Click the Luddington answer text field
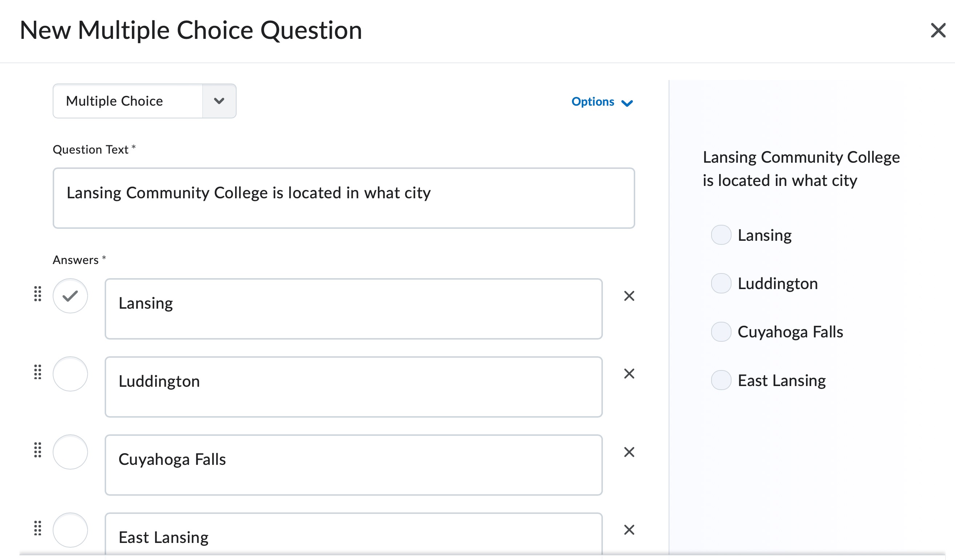The height and width of the screenshot is (560, 955). click(354, 387)
